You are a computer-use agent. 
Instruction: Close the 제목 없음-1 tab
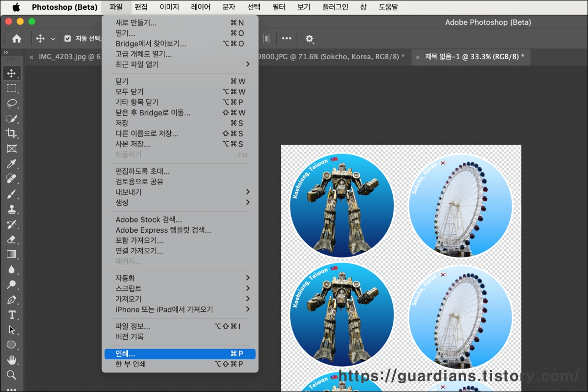(417, 57)
